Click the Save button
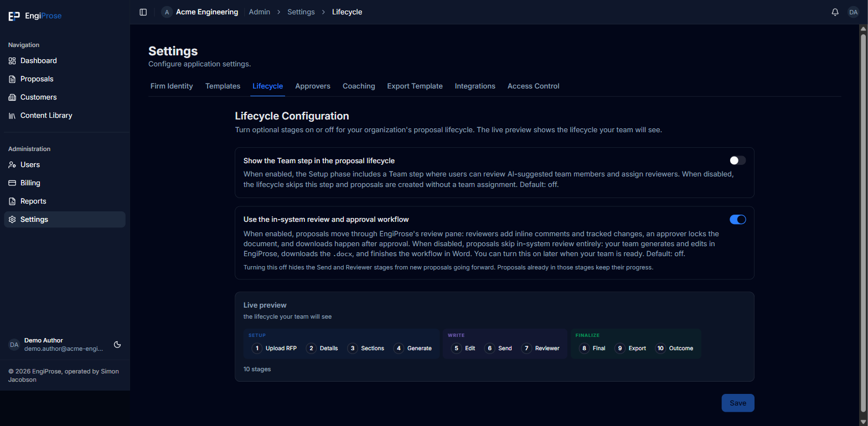The width and height of the screenshot is (868, 426). pyautogui.click(x=738, y=403)
